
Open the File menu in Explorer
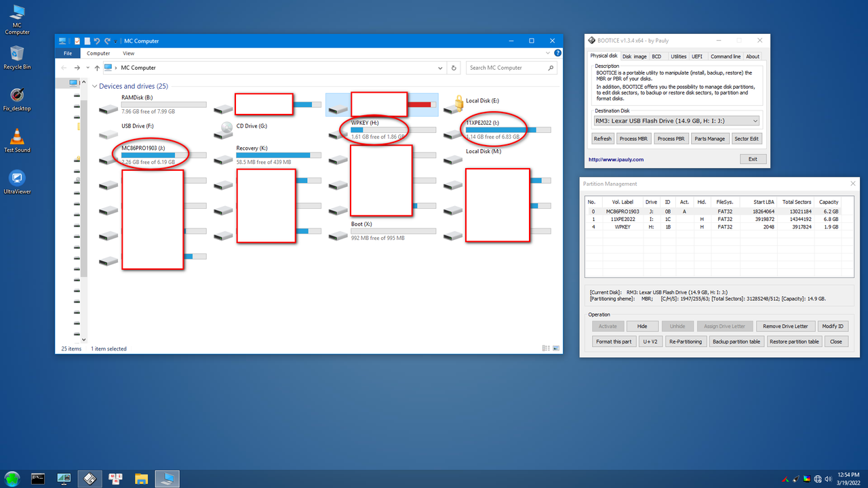pos(68,53)
